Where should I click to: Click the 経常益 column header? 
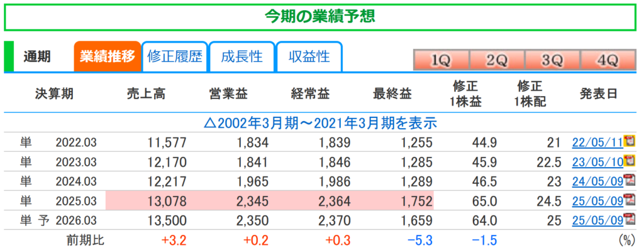(310, 94)
